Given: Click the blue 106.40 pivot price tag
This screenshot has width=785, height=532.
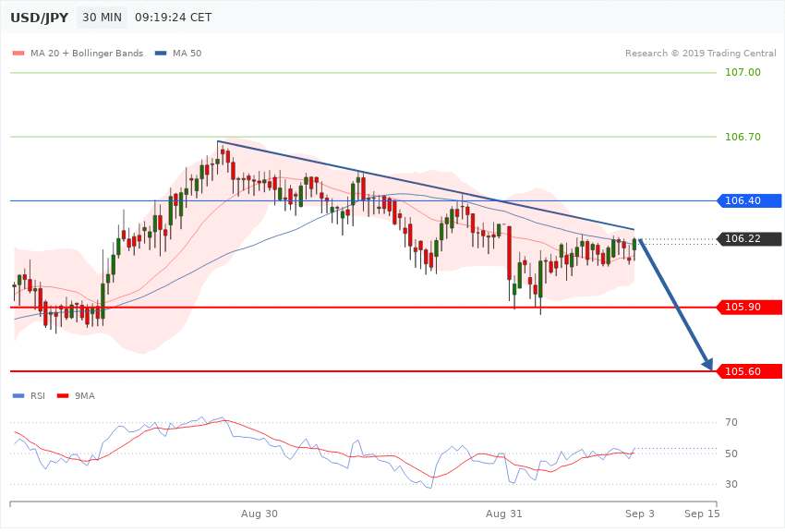Looking at the screenshot, I should [750, 200].
